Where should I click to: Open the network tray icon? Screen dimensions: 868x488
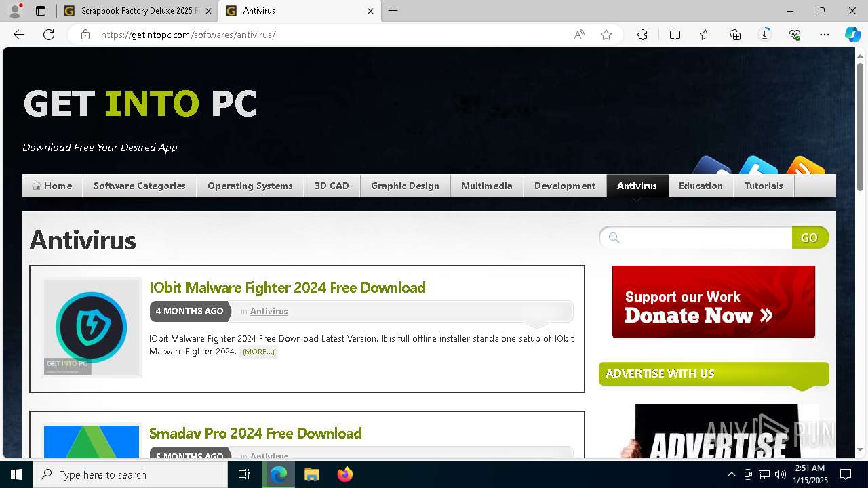pos(764,474)
